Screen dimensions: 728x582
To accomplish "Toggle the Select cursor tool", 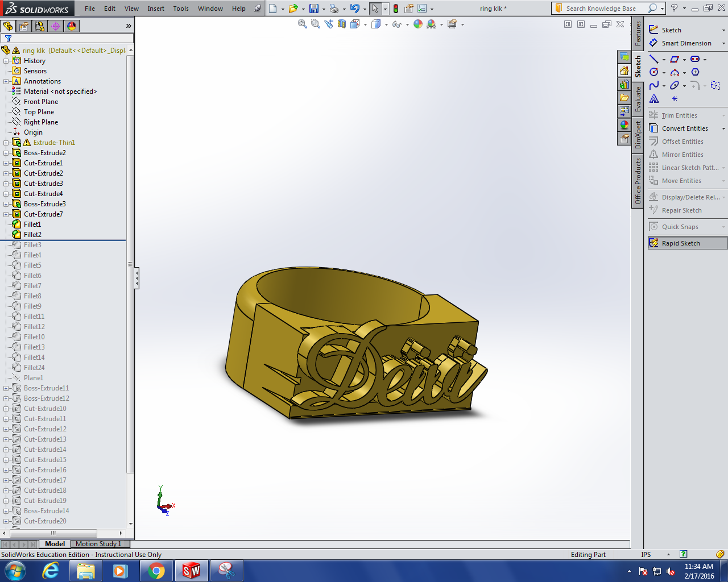I will click(x=375, y=9).
